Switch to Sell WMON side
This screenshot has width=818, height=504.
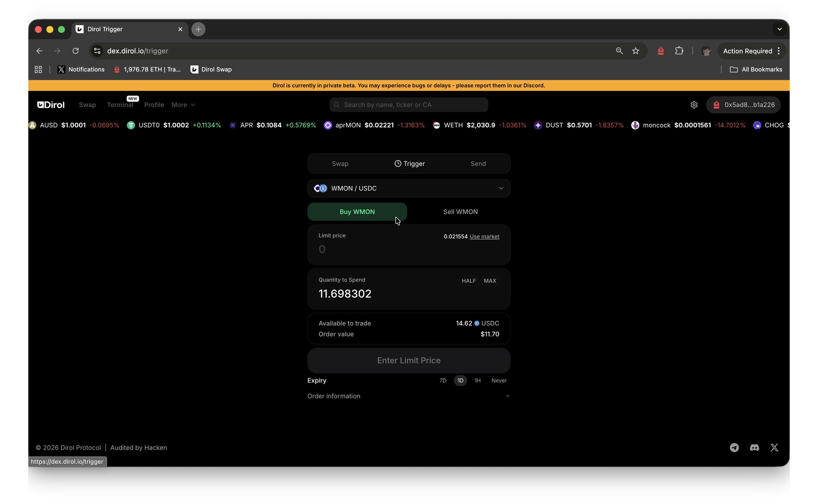point(460,212)
